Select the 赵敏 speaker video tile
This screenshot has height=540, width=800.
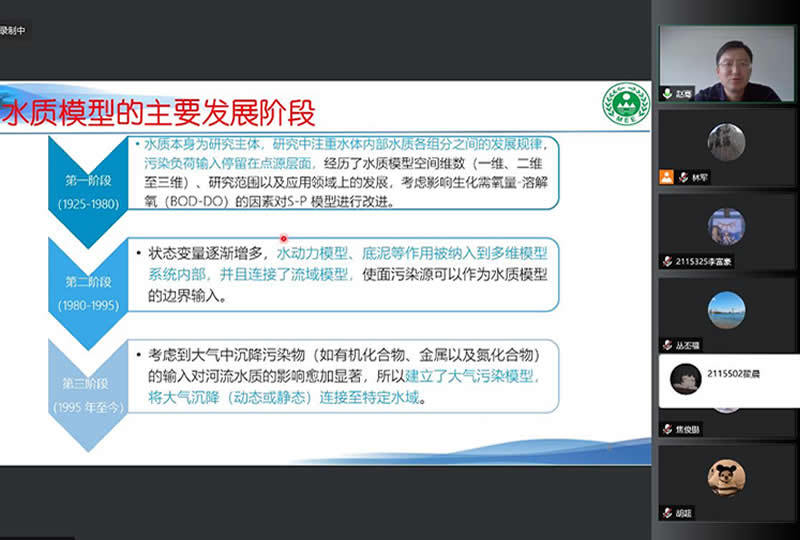[x=726, y=62]
